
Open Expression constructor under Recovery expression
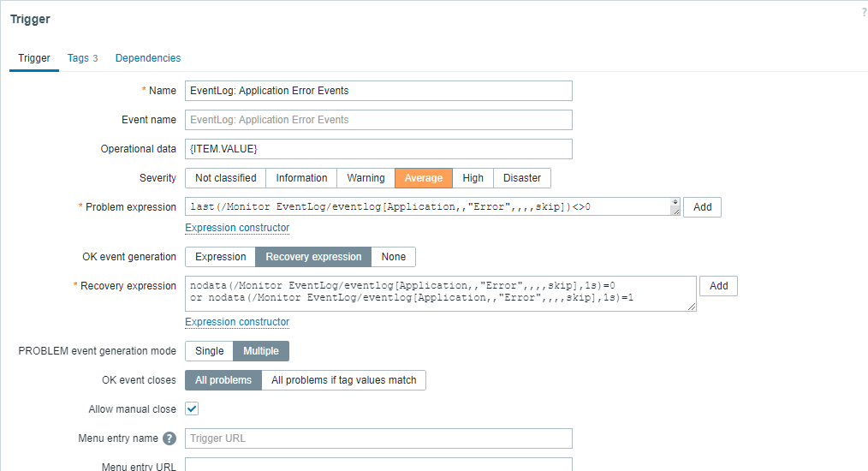pyautogui.click(x=237, y=322)
